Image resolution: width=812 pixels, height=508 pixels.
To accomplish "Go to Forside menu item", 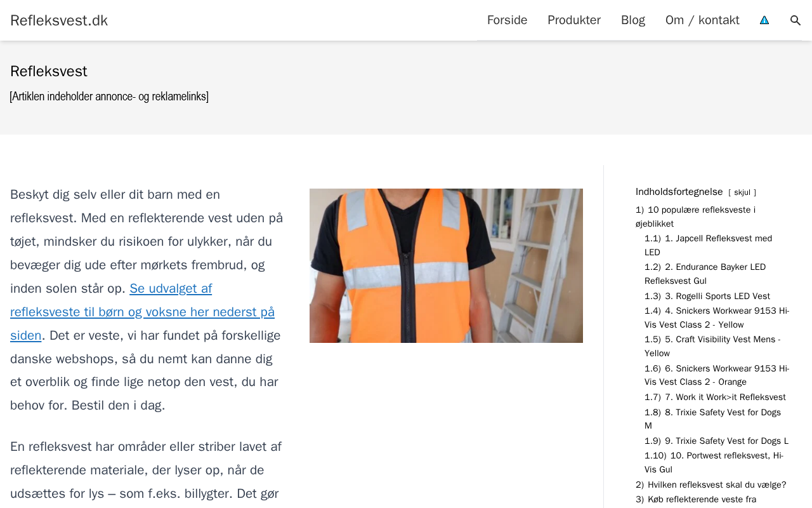I will tap(507, 20).
